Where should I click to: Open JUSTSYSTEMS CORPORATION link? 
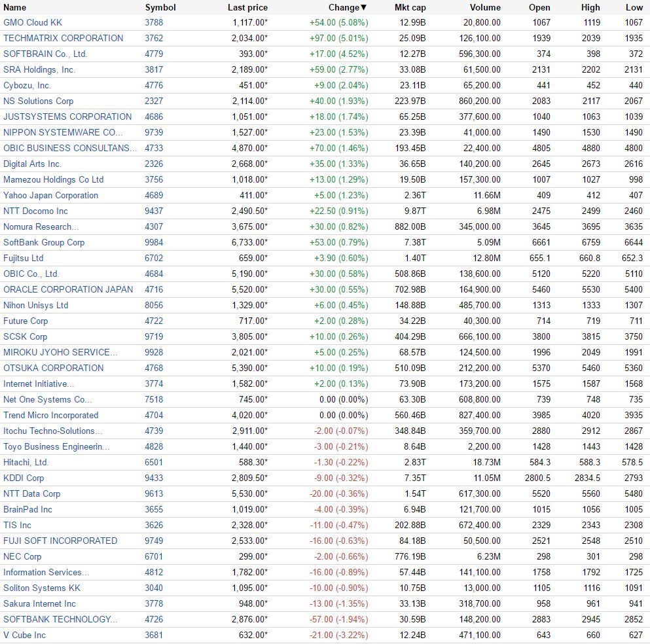pyautogui.click(x=67, y=117)
